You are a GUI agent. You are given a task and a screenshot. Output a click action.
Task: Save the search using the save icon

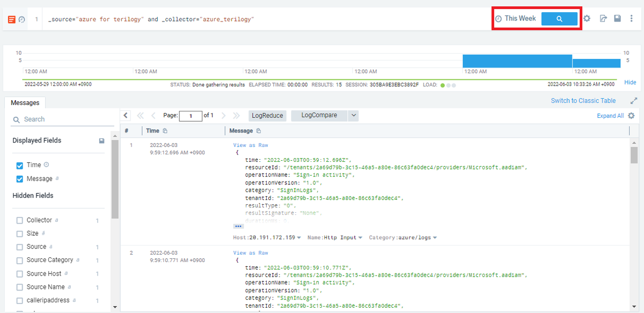click(x=617, y=18)
